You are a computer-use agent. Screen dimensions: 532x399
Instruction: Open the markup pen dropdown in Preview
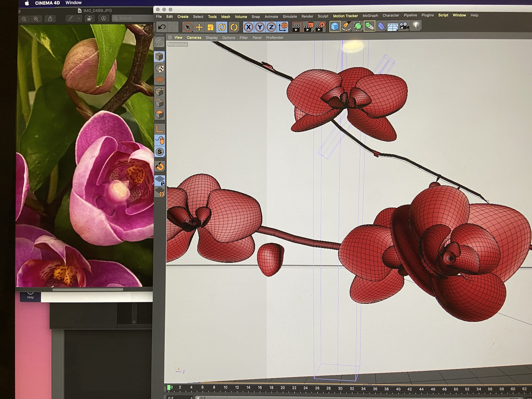[x=79, y=18]
